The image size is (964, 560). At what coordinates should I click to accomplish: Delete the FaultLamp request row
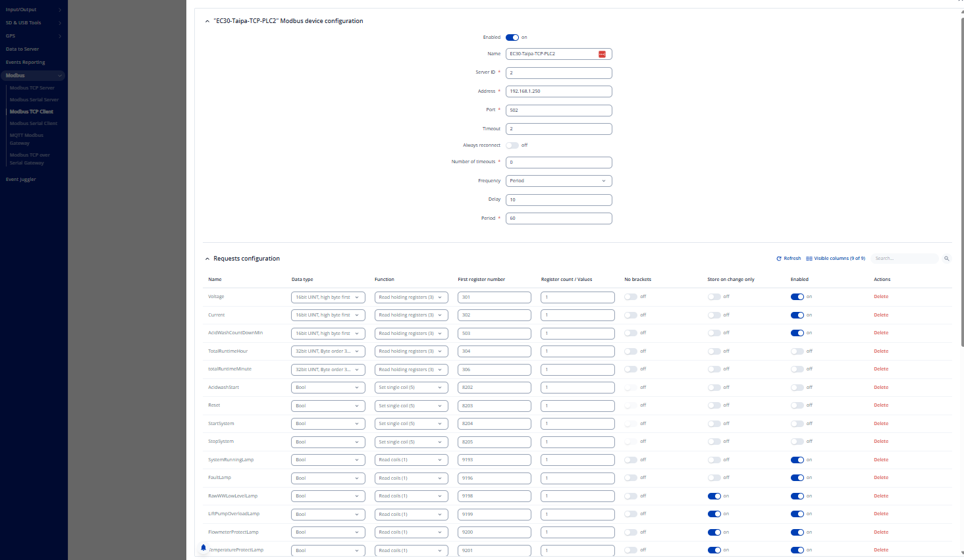click(x=880, y=478)
